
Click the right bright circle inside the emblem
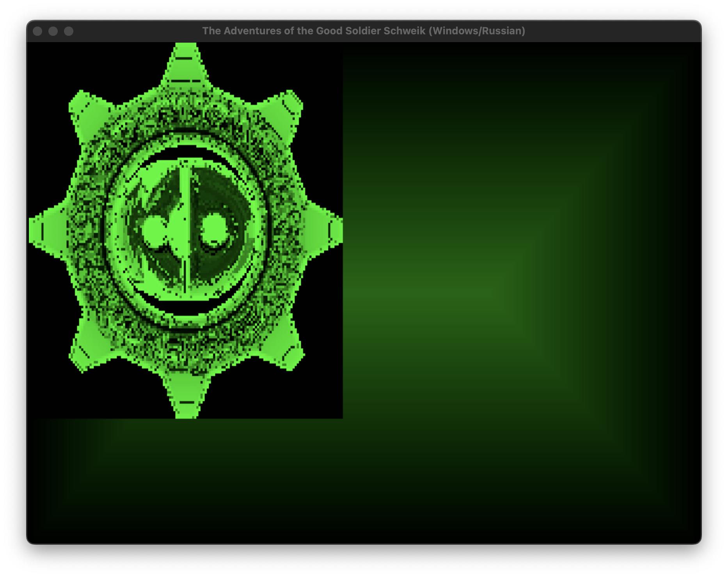[214, 229]
